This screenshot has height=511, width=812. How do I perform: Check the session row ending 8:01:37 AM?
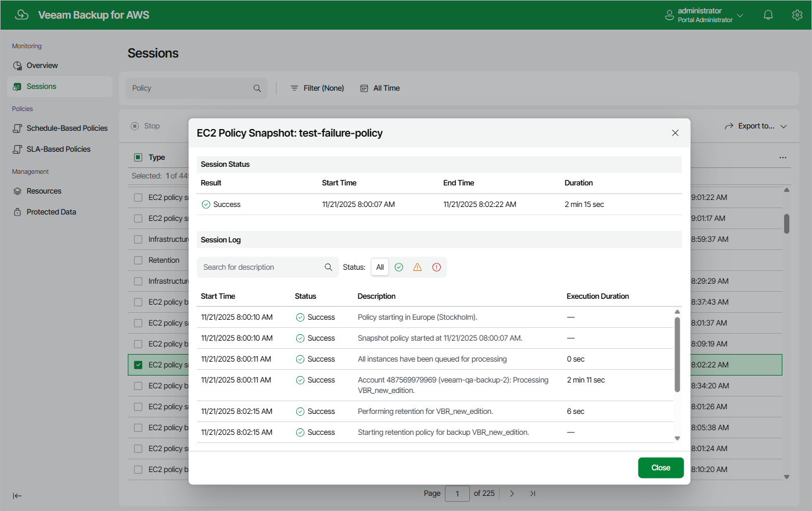click(x=138, y=323)
